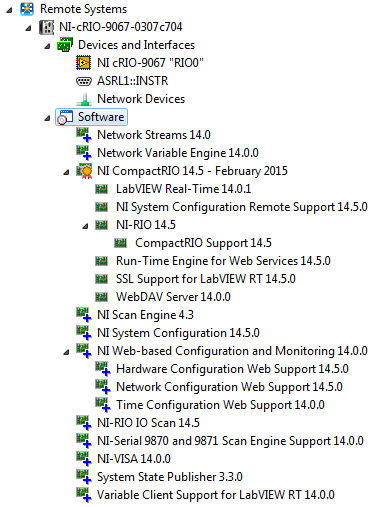Select the NI-cRIO-9067-0307c704 target label

pyautogui.click(x=121, y=27)
